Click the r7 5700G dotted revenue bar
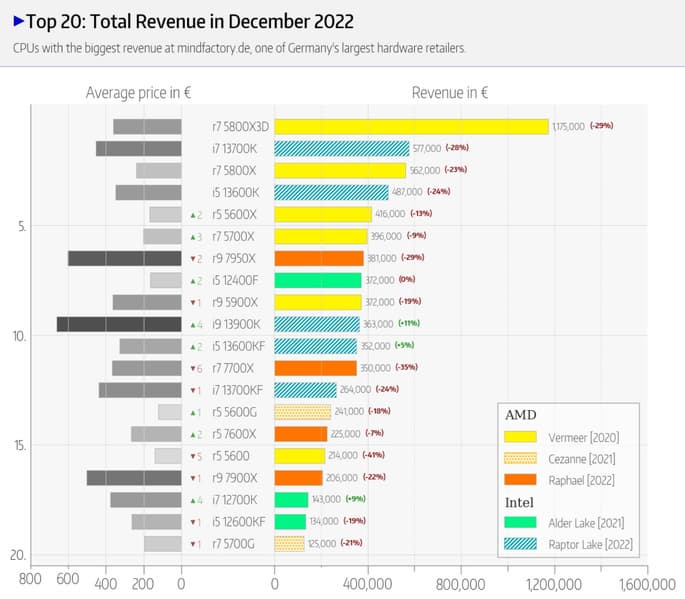685x599 pixels. (289, 544)
